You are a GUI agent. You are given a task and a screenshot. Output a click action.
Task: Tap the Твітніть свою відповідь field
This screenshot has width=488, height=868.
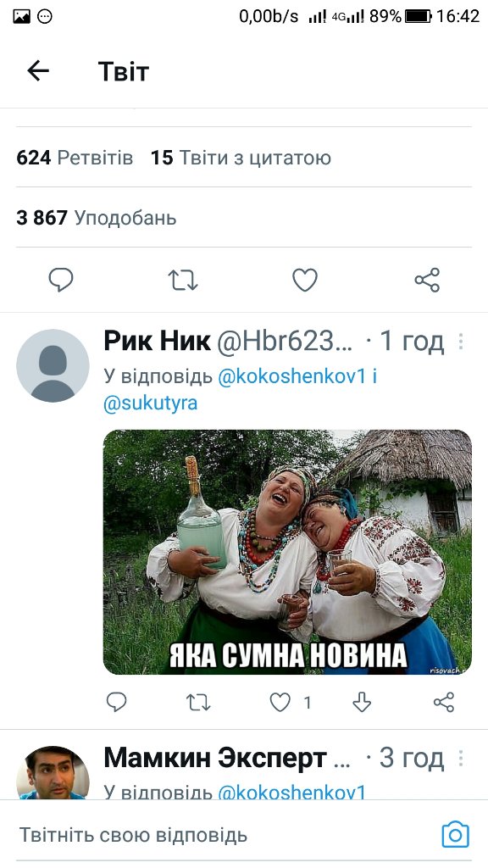[x=133, y=835]
